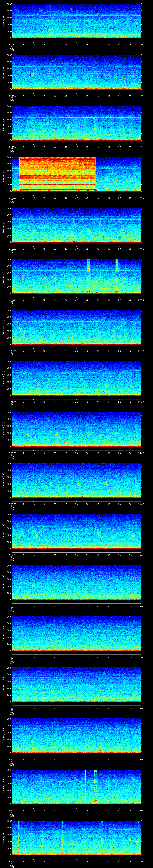Click the 8:16:00 start time label

click(12, 147)
